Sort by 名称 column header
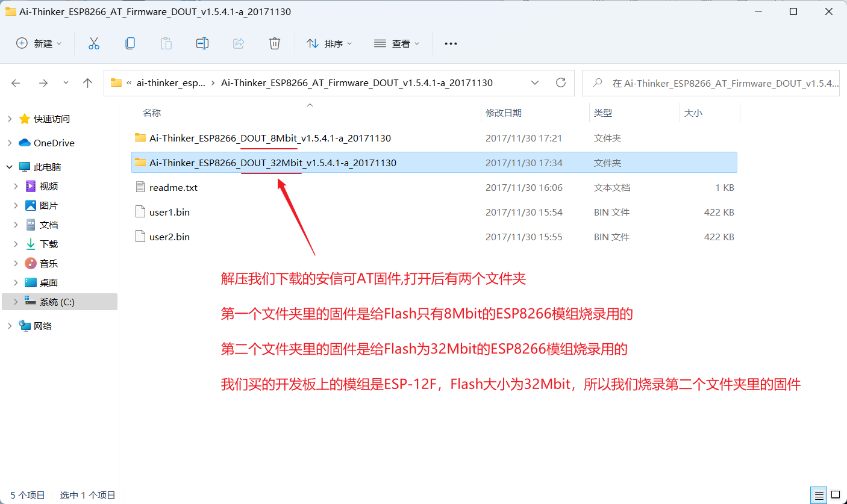847x504 pixels. point(151,113)
